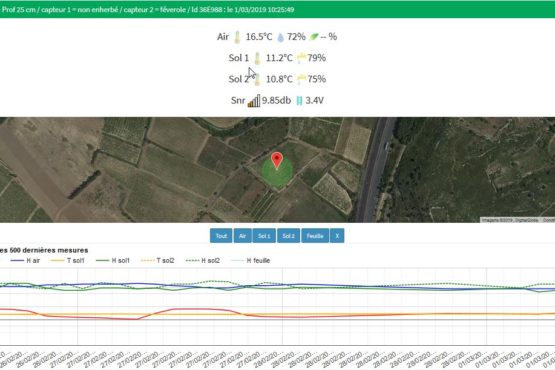Toggle H sol2 legend entry
This screenshot has width=555, height=370.
tap(202, 261)
